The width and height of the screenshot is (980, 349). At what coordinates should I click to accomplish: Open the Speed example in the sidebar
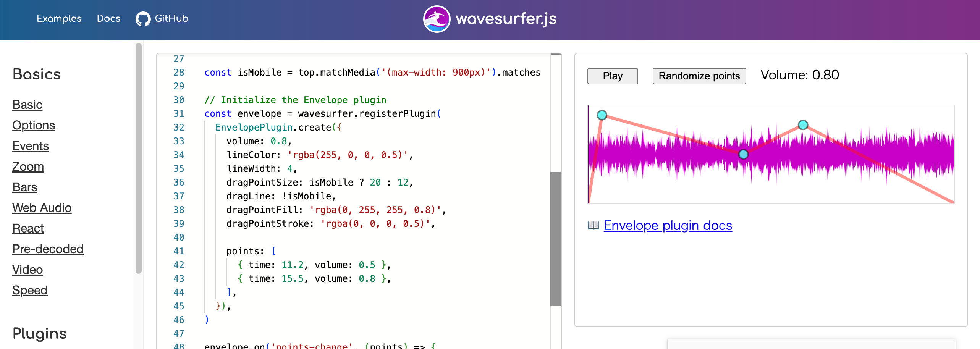coord(30,290)
